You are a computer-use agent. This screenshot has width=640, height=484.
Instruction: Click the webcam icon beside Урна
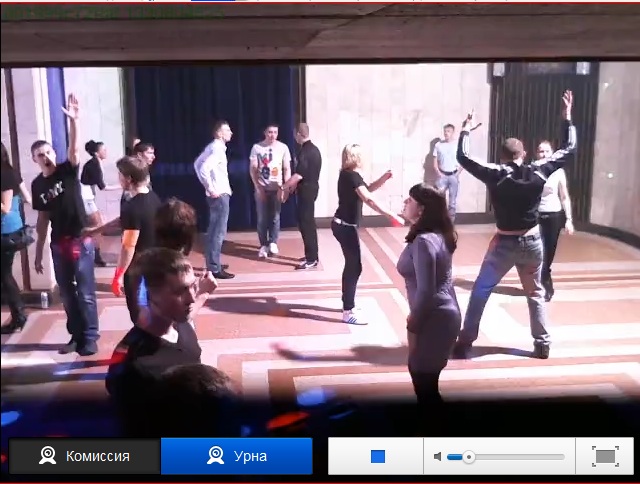pos(215,456)
